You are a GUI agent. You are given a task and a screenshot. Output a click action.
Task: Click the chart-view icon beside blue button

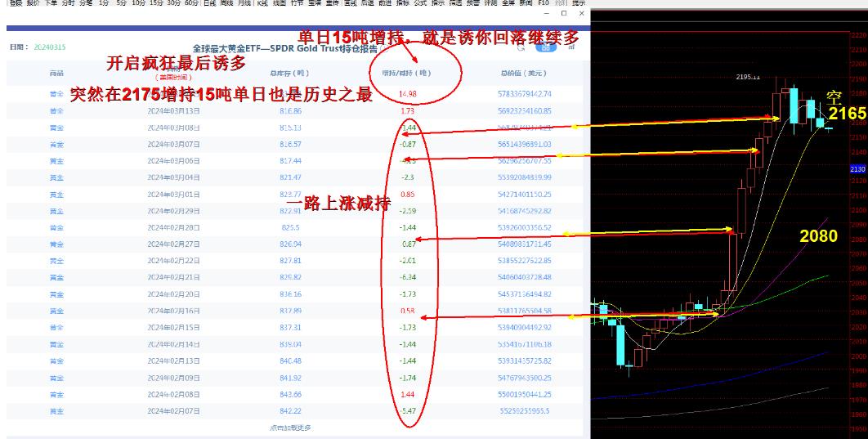coord(572,47)
